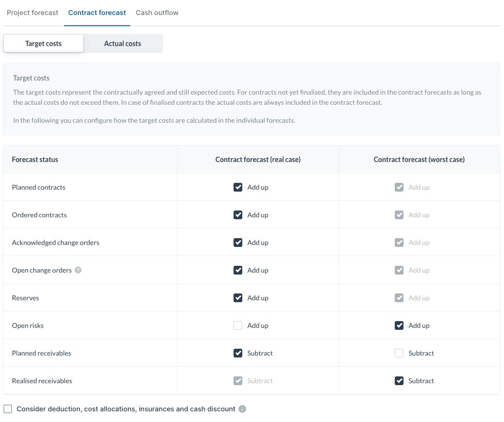
Task: Click the Planned contracts row label
Action: click(x=38, y=188)
